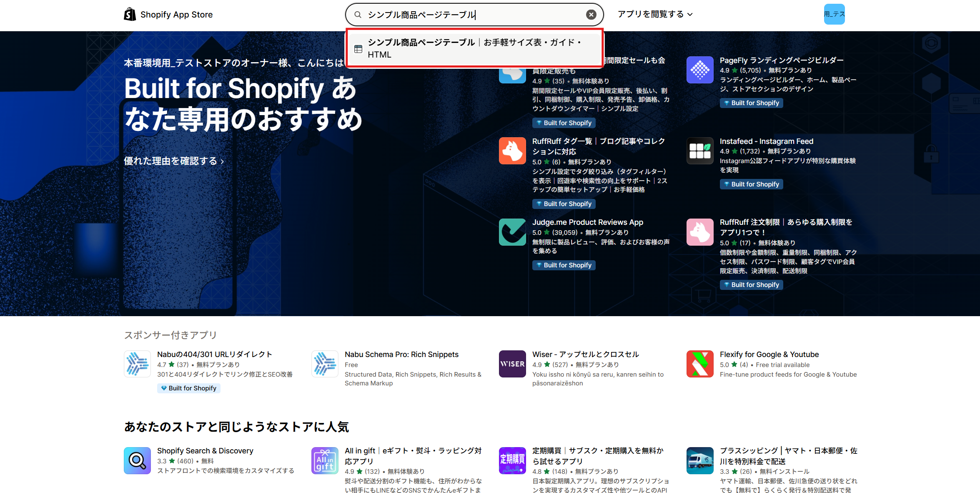The height and width of the screenshot is (493, 980).
Task: Open RuffRuff 注文制限 app title link
Action: coord(786,227)
